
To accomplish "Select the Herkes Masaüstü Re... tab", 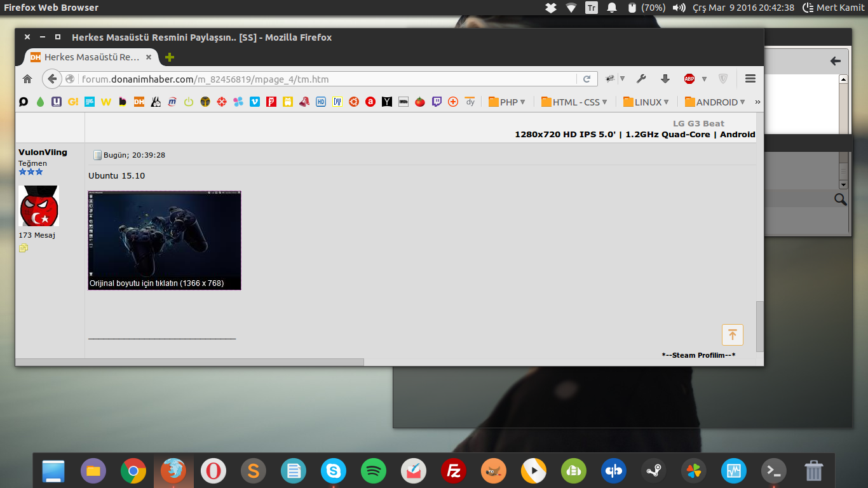I will point(92,57).
